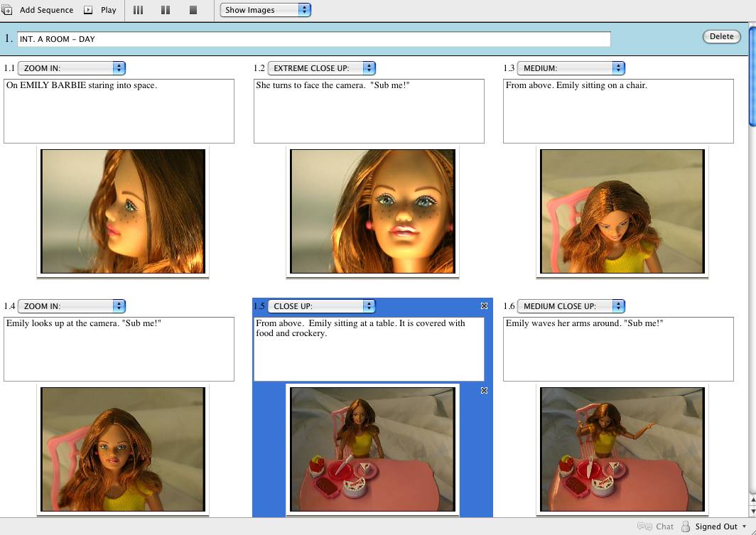Viewport: 756px width, 535px height.
Task: Select shot 1.1 profile image thumbnail
Action: pos(123,211)
